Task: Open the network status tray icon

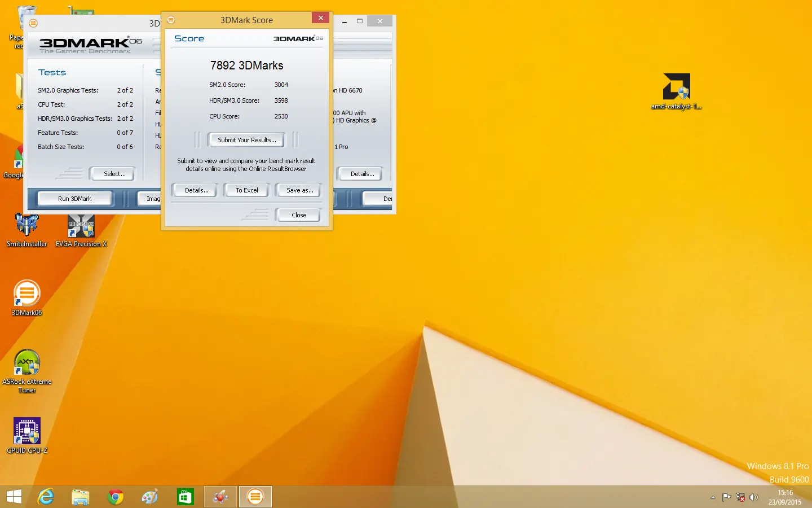Action: 740,497
